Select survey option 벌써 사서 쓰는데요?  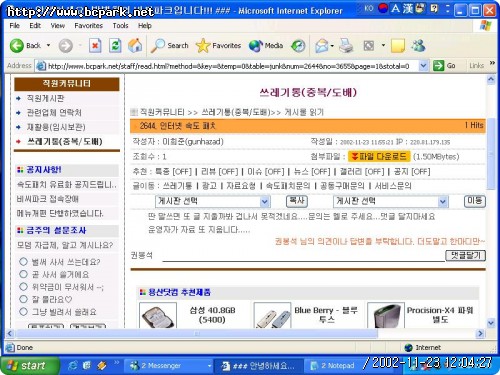(23, 261)
